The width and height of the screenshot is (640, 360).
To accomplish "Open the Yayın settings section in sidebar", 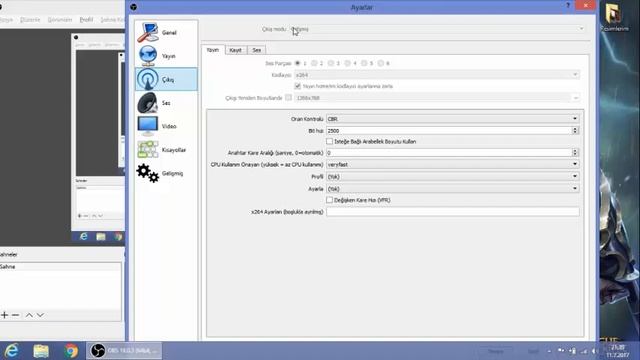I will pyautogui.click(x=166, y=56).
